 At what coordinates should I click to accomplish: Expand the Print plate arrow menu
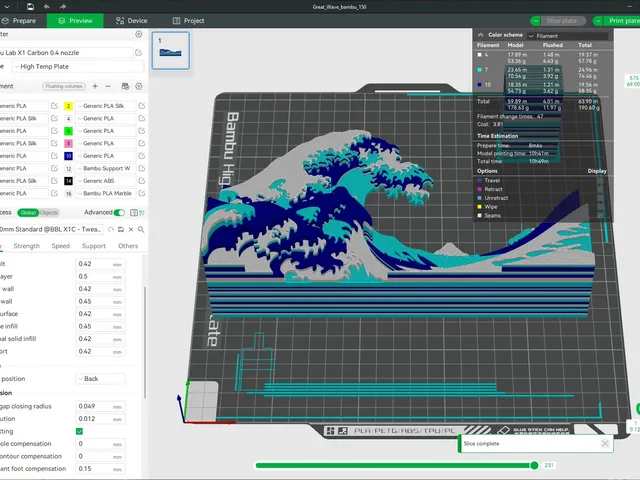[598, 21]
